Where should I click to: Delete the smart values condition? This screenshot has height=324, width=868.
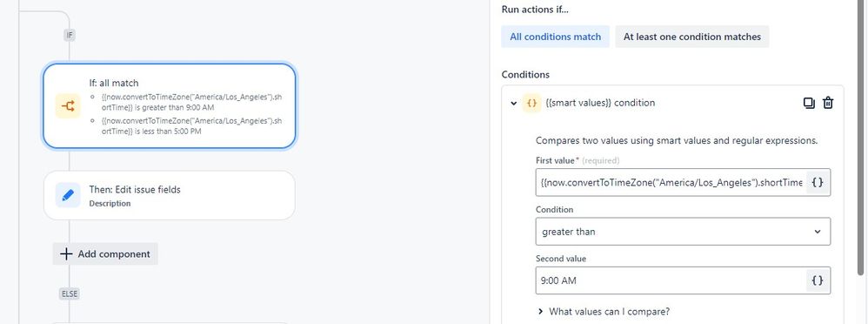[828, 103]
